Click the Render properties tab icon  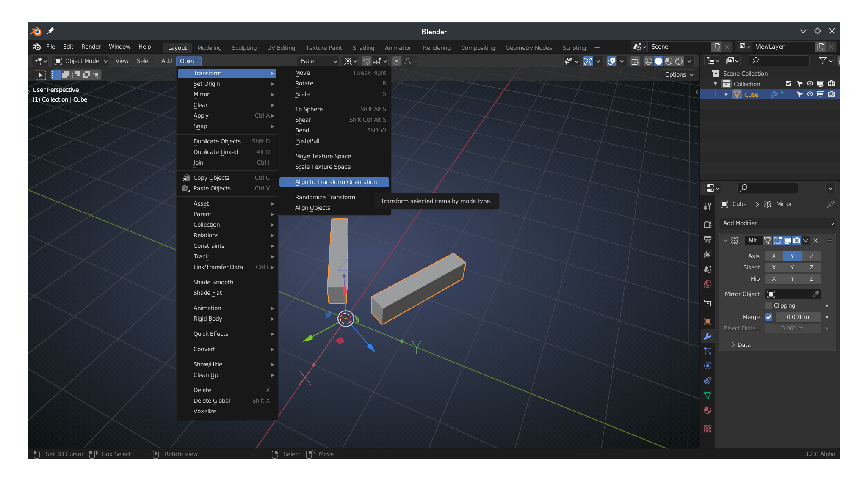tap(708, 225)
